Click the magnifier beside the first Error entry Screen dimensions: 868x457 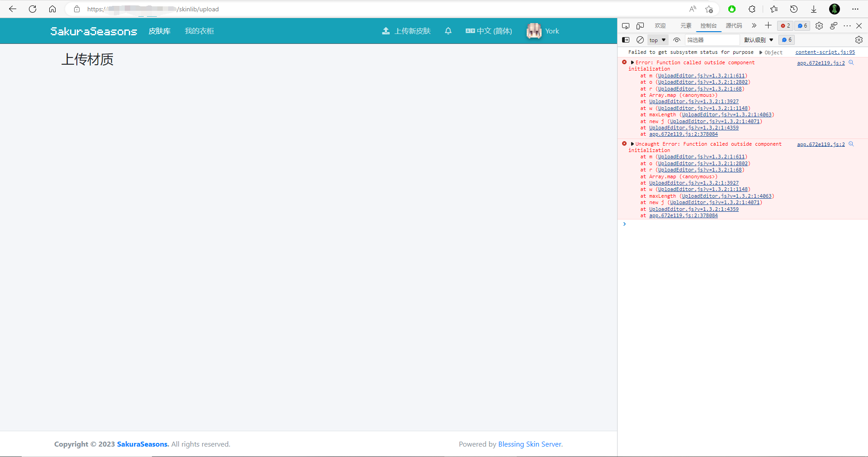point(851,62)
